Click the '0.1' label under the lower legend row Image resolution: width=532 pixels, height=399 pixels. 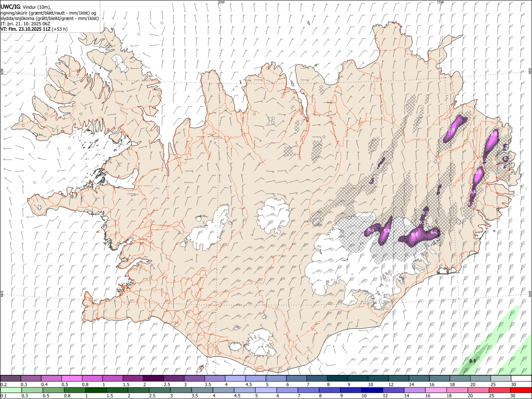3,396
